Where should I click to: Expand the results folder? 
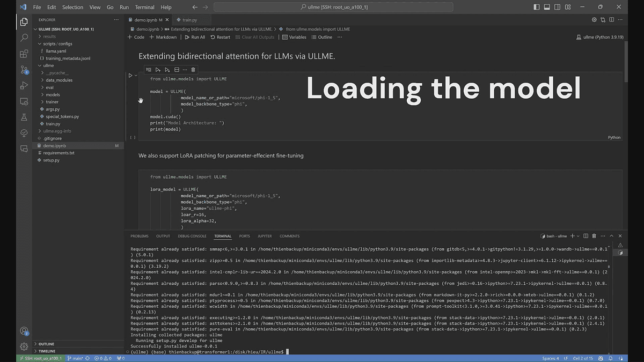(49, 36)
